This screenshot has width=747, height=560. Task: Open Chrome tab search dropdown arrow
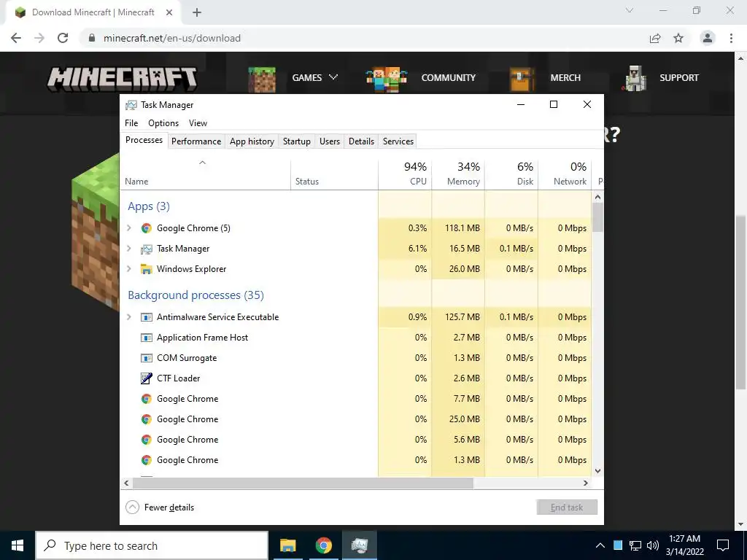[630, 10]
